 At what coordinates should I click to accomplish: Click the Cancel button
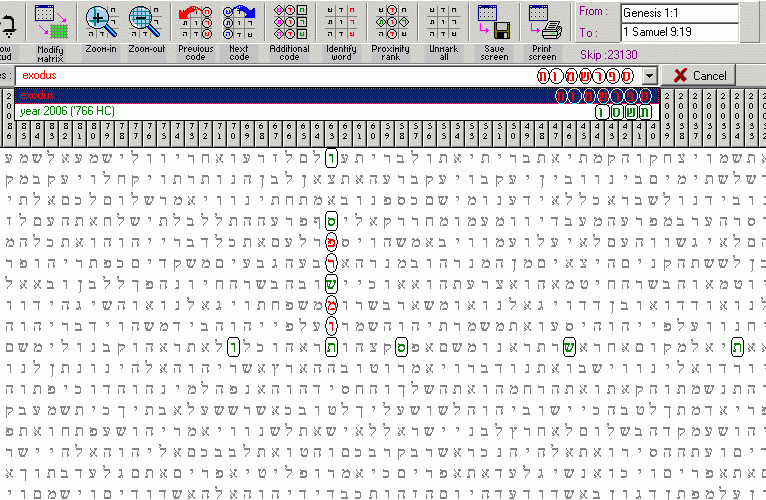click(699, 76)
